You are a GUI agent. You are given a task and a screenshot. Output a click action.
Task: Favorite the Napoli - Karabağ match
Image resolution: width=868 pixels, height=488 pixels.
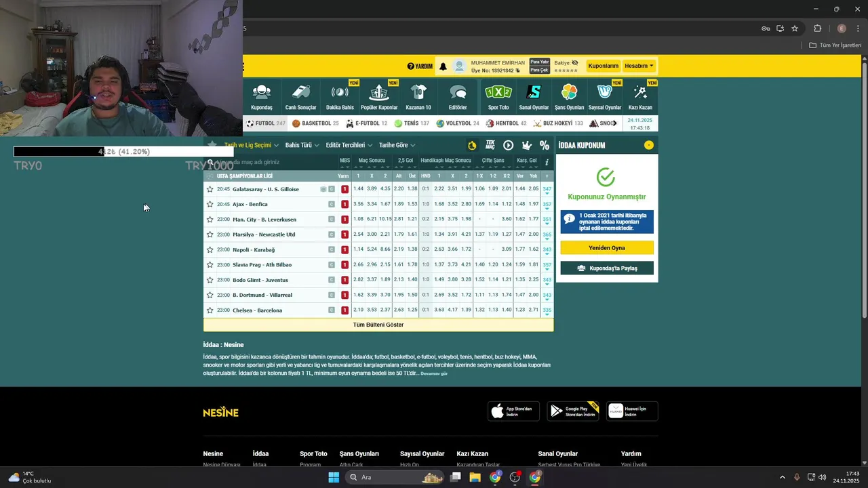210,249
